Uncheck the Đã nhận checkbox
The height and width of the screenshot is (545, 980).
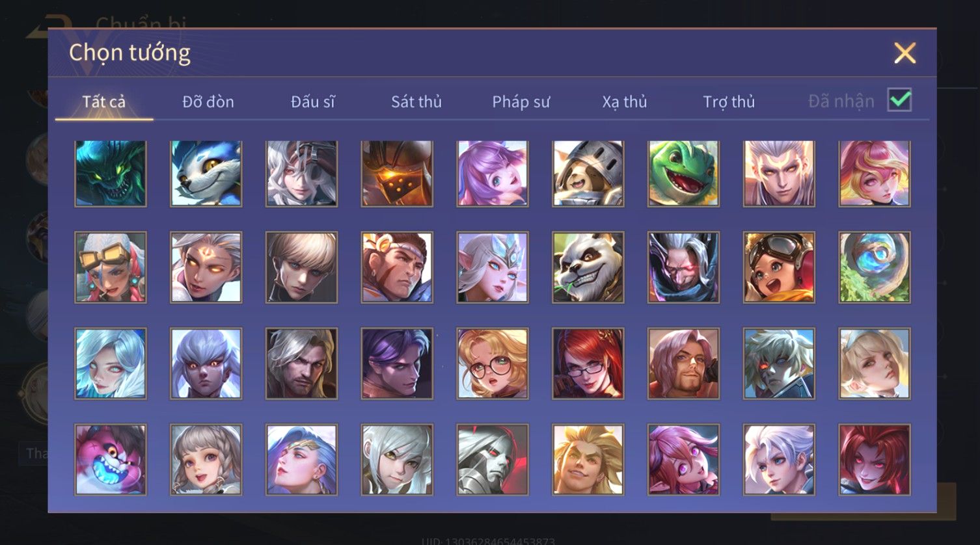[x=899, y=100]
